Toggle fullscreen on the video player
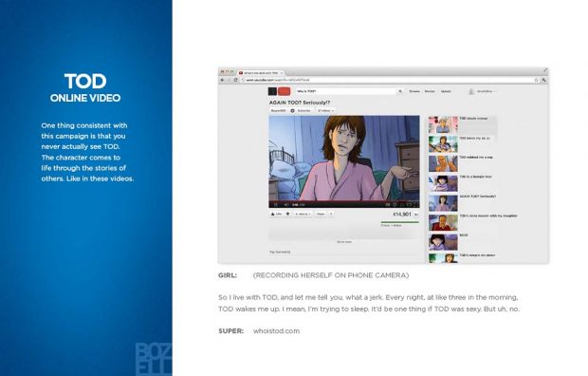Viewport: 588px width, 376px height. (415, 205)
